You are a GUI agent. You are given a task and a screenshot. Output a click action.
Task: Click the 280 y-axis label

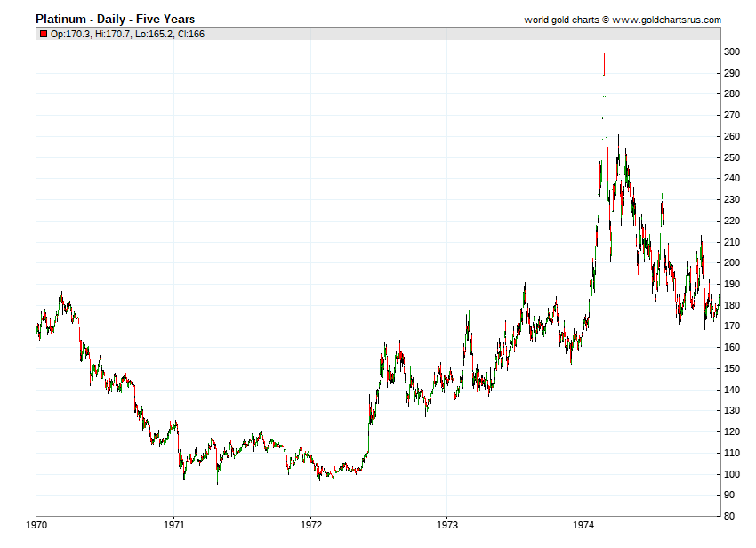point(732,94)
